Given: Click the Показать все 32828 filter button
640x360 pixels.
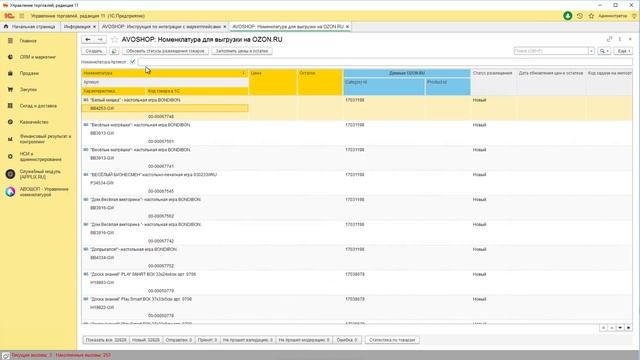Looking at the screenshot, I should coord(106,340).
